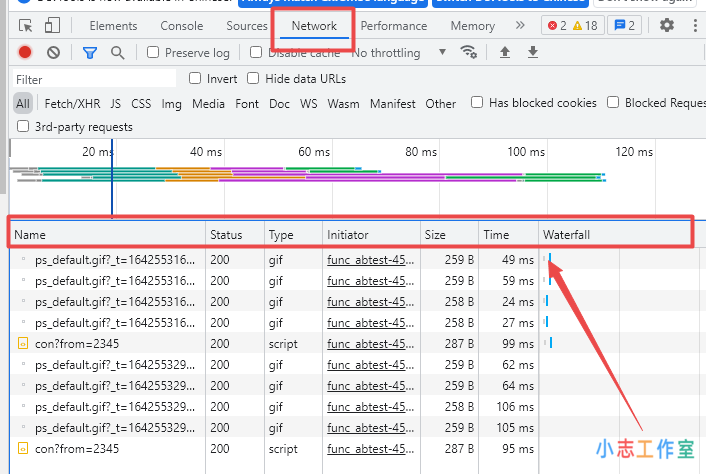Check the Invert filter checkbox

[195, 78]
